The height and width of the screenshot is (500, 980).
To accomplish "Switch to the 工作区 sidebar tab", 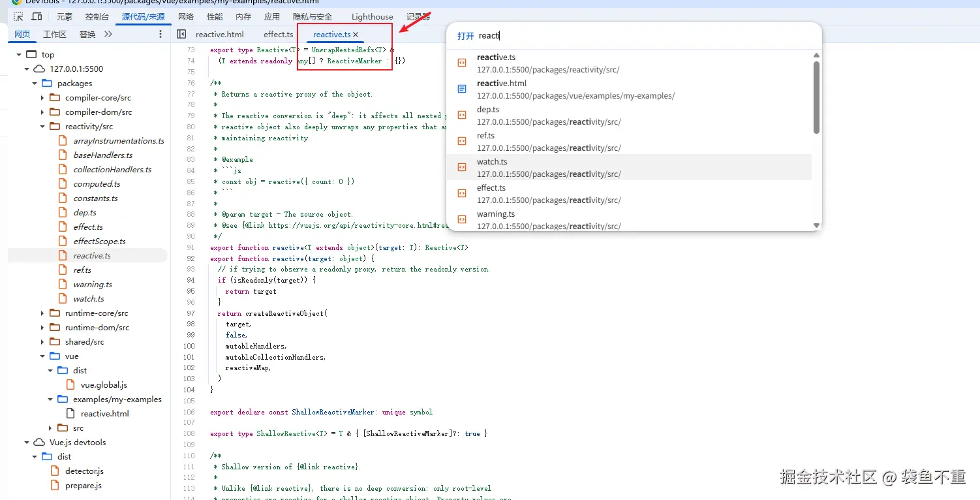I will [x=55, y=35].
